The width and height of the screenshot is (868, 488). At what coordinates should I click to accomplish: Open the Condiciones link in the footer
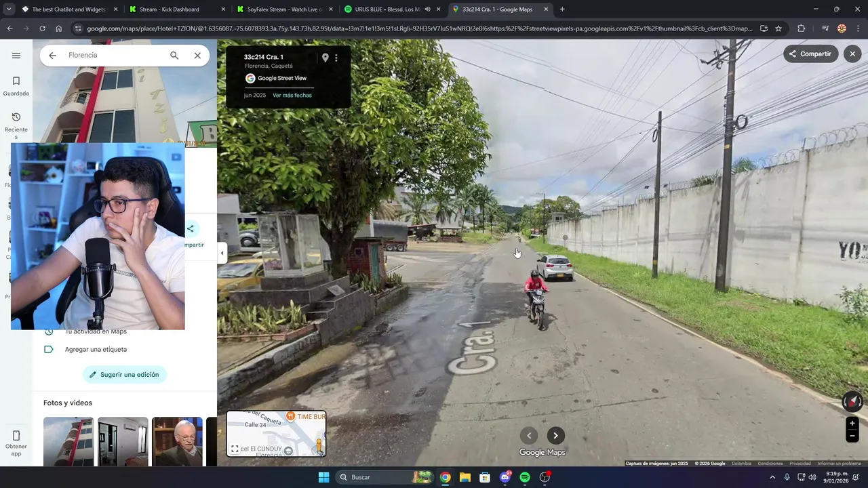770,464
